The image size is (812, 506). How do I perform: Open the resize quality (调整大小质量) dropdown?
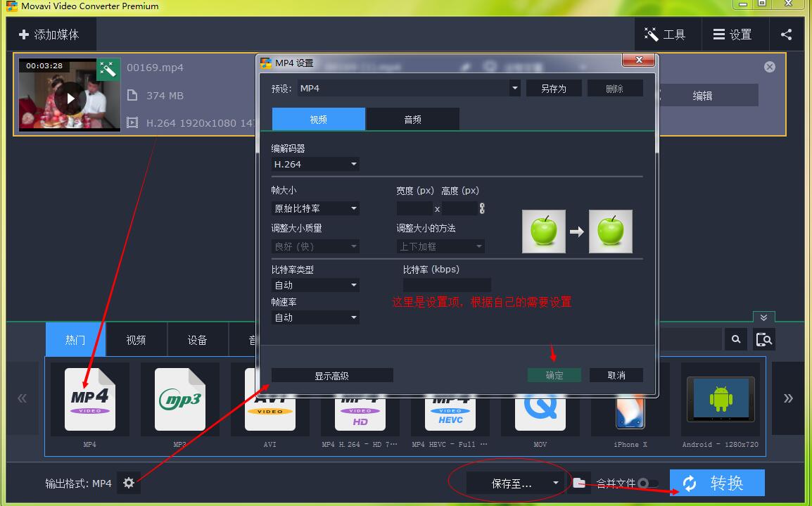[x=315, y=246]
